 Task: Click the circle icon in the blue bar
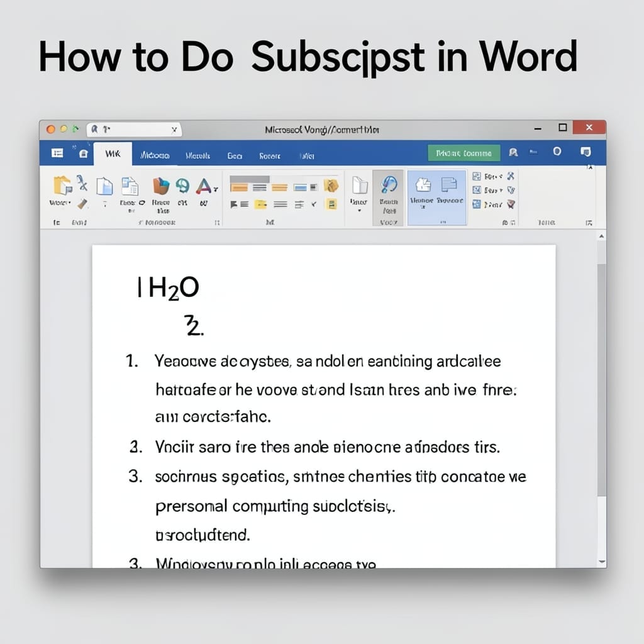tap(557, 152)
